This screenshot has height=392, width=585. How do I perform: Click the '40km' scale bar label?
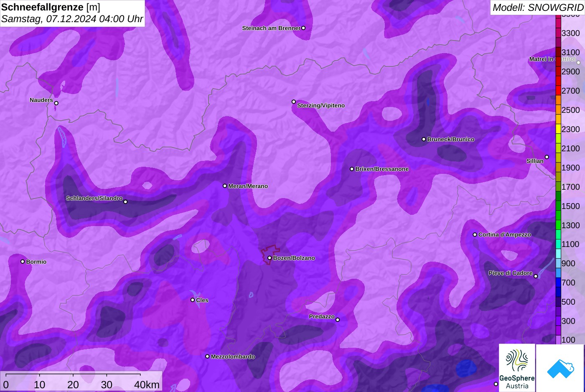tap(147, 384)
